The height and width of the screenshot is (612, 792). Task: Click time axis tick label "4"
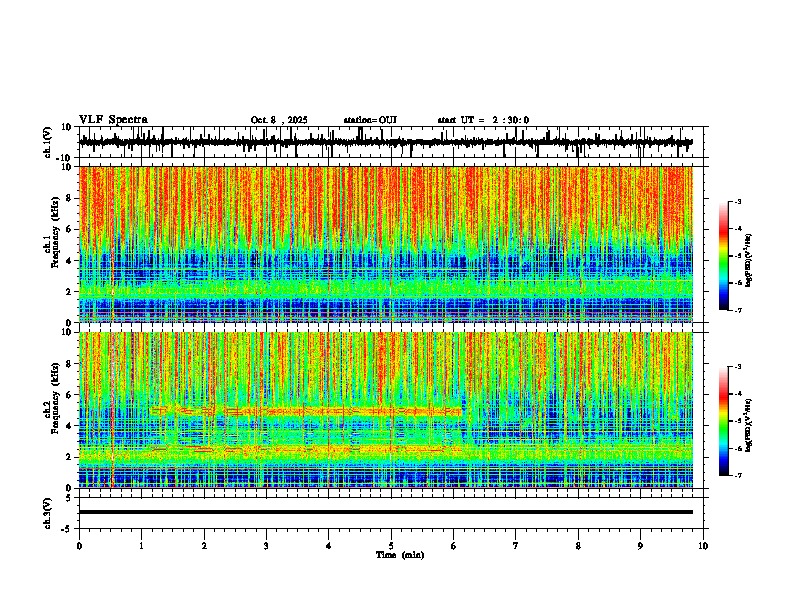pyautogui.click(x=328, y=546)
